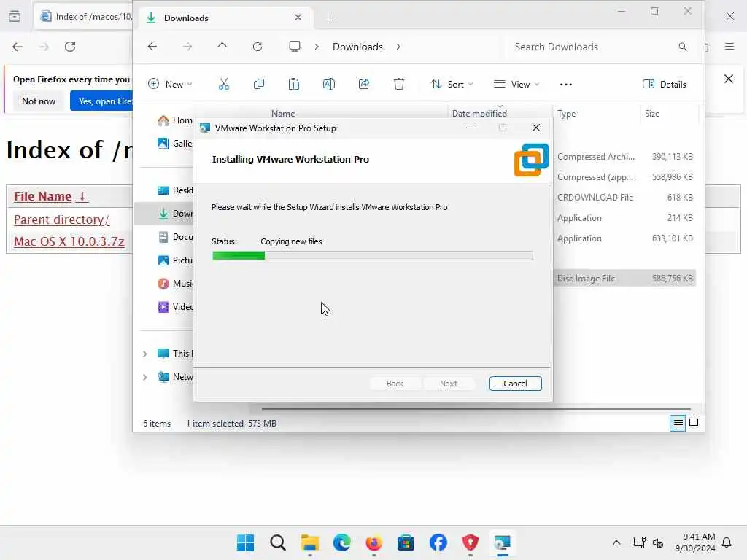The image size is (747, 560).
Task: Dismiss the Firefox notification bar
Action: tap(729, 79)
